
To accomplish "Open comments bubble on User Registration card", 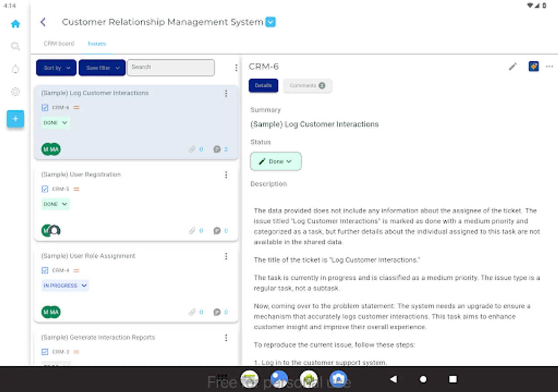I will coord(217,230).
